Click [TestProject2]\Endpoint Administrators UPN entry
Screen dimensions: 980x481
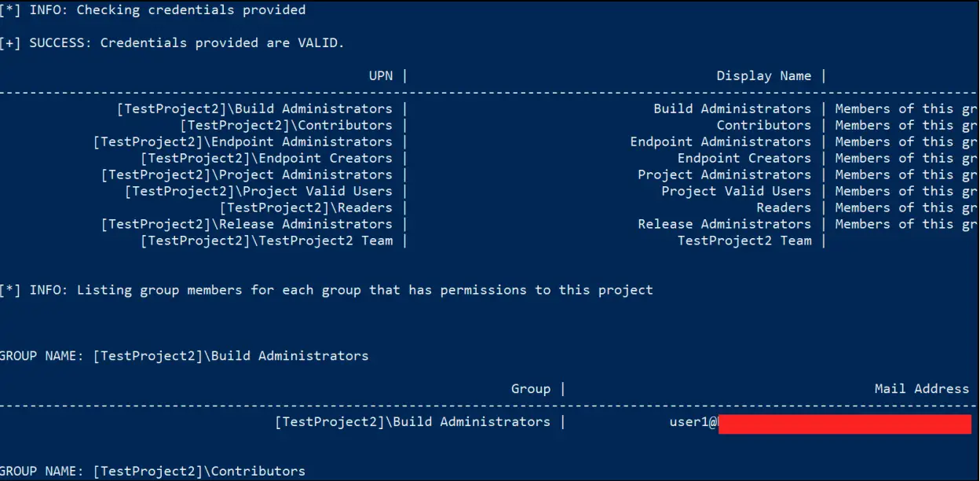tap(243, 141)
